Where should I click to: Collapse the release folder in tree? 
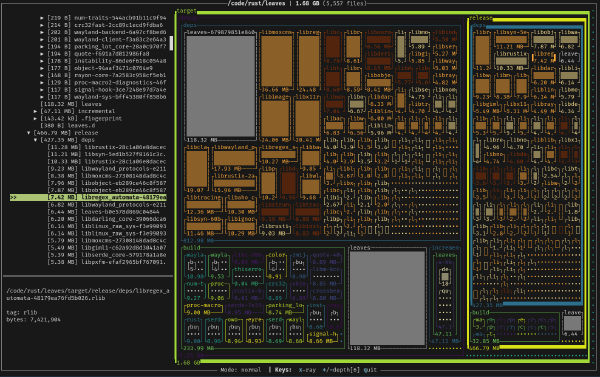coord(29,133)
